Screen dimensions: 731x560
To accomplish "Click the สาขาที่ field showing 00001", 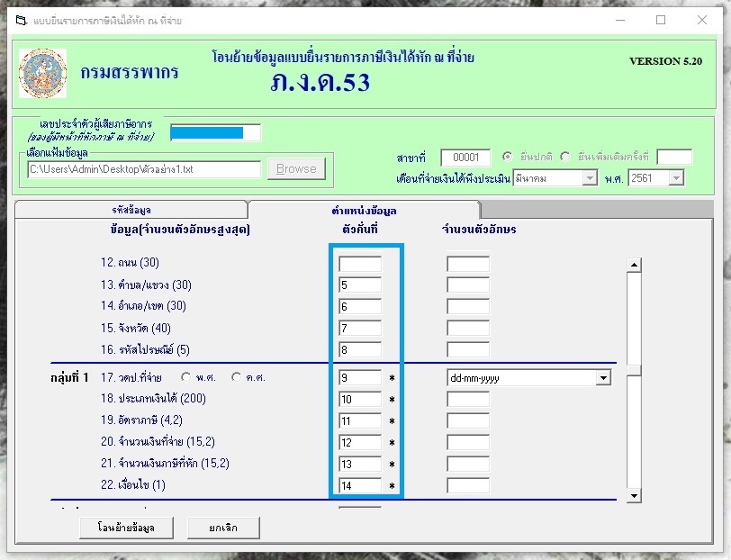I will click(465, 158).
